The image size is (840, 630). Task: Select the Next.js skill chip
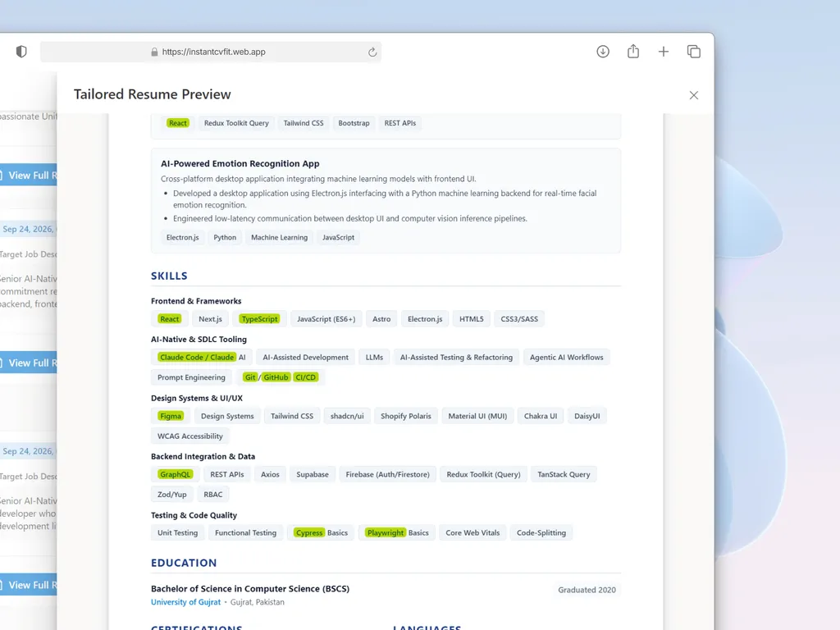point(211,319)
